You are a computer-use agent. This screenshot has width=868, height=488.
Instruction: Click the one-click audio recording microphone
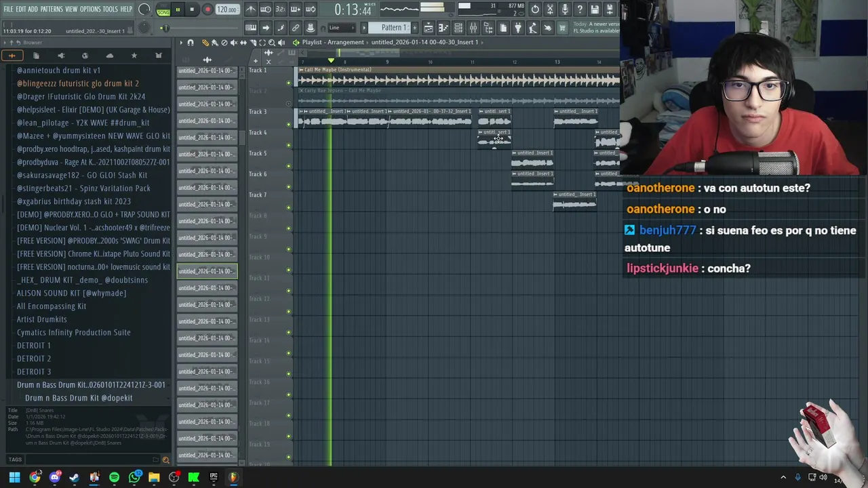pos(565,9)
